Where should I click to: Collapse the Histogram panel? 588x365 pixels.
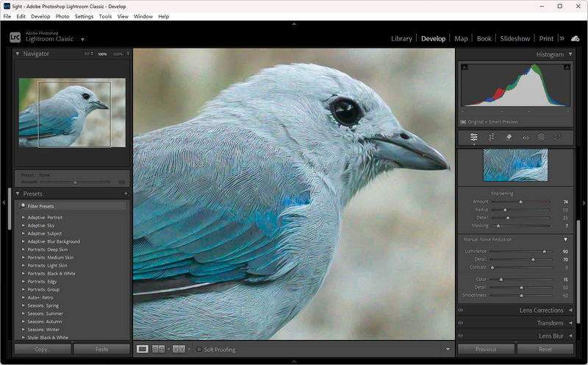[570, 54]
